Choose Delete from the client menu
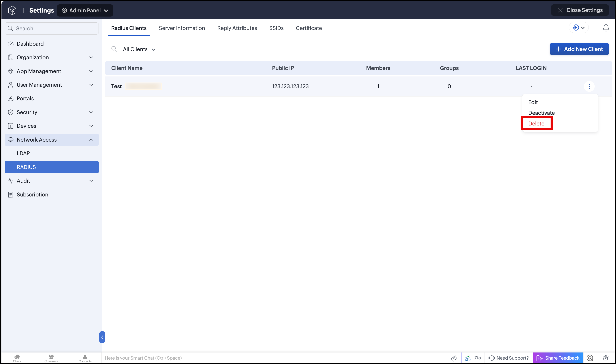The height and width of the screenshot is (364, 616). click(x=536, y=124)
